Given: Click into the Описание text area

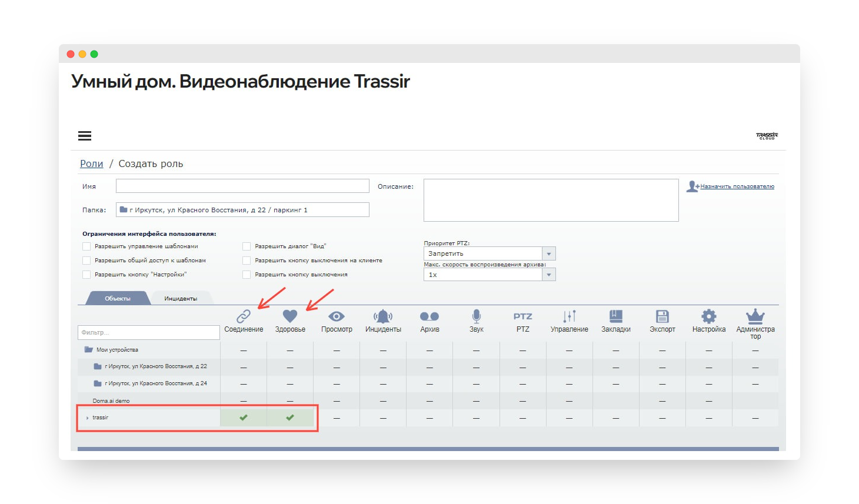Looking at the screenshot, I should 551,200.
